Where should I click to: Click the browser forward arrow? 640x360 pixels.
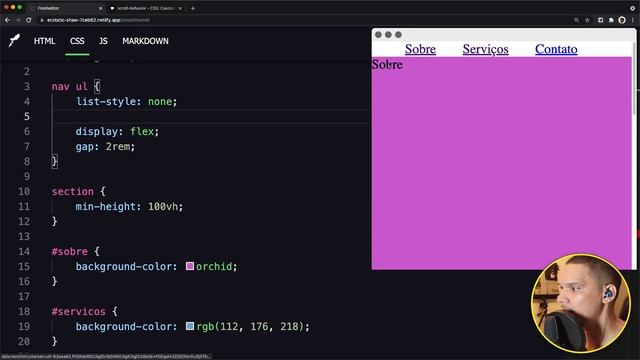[18, 20]
